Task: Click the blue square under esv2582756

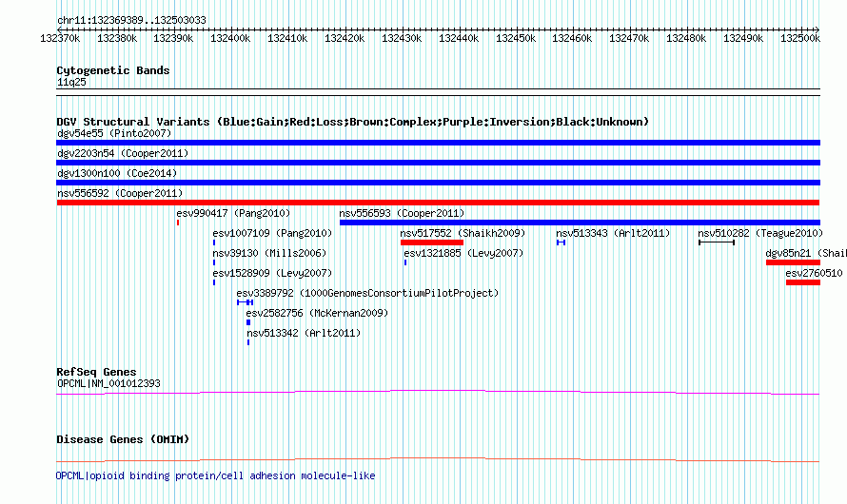Action: [248, 322]
